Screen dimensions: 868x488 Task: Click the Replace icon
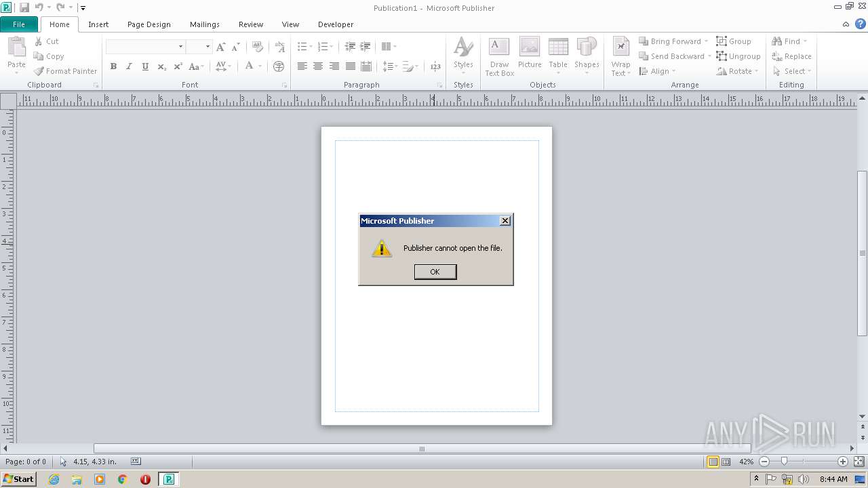pos(777,56)
